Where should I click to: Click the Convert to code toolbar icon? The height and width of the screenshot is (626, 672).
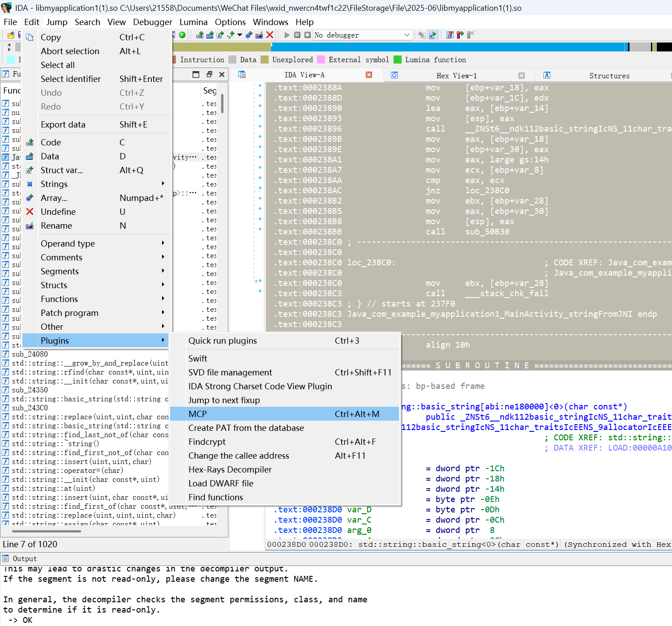click(x=200, y=35)
